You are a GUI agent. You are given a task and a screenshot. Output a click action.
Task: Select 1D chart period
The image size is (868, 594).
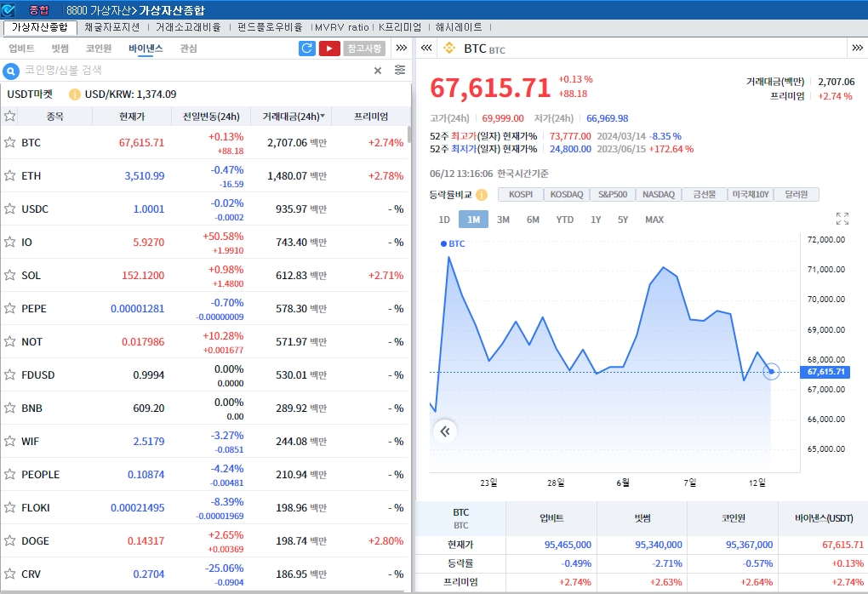point(444,220)
